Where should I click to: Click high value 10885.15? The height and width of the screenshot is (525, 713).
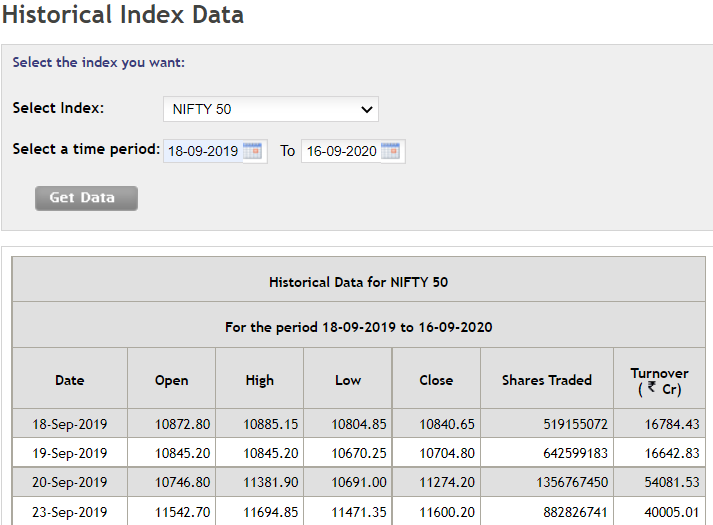271,424
